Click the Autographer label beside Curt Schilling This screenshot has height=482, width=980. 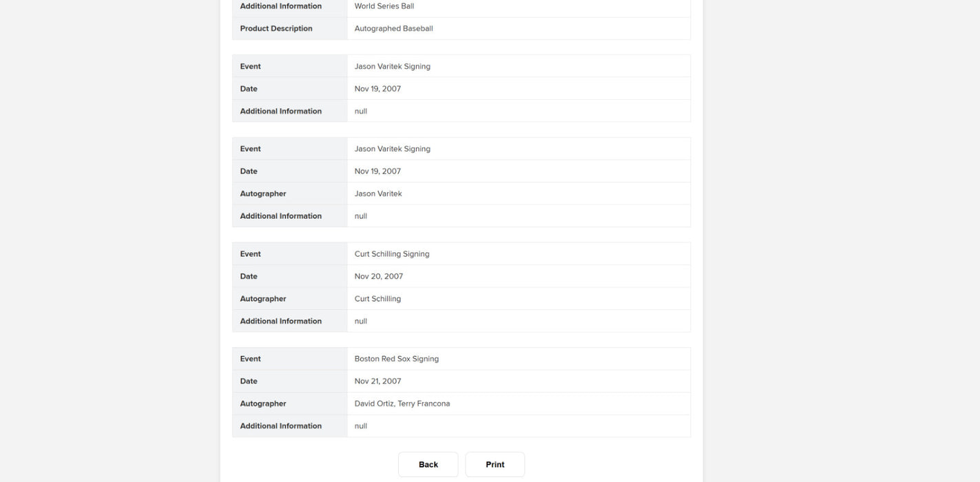(x=263, y=299)
